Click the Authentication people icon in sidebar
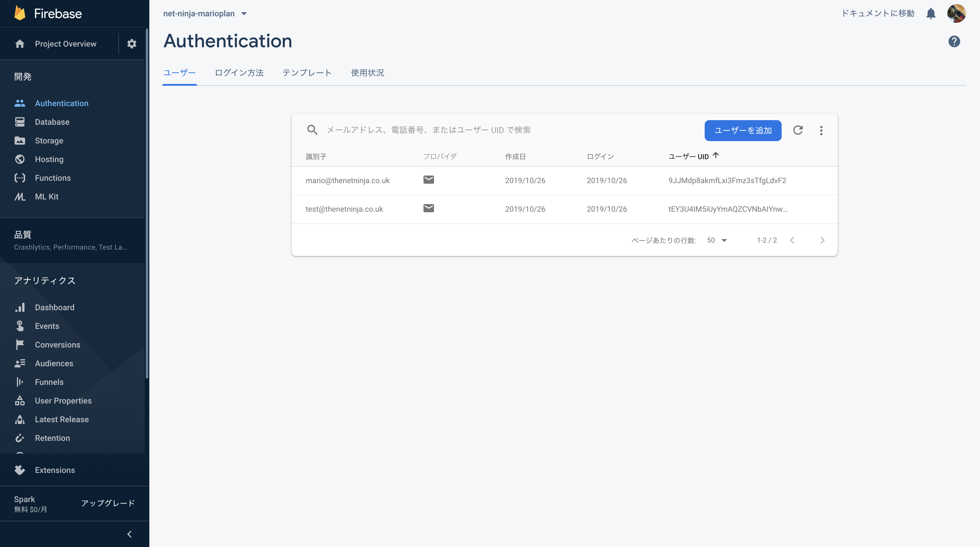Viewport: 980px width, 547px height. [x=20, y=103]
